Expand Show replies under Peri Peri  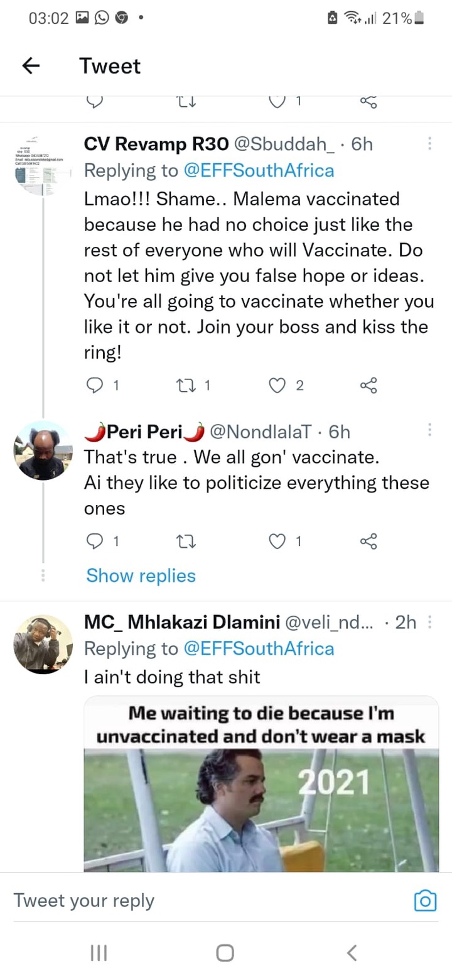click(x=141, y=575)
